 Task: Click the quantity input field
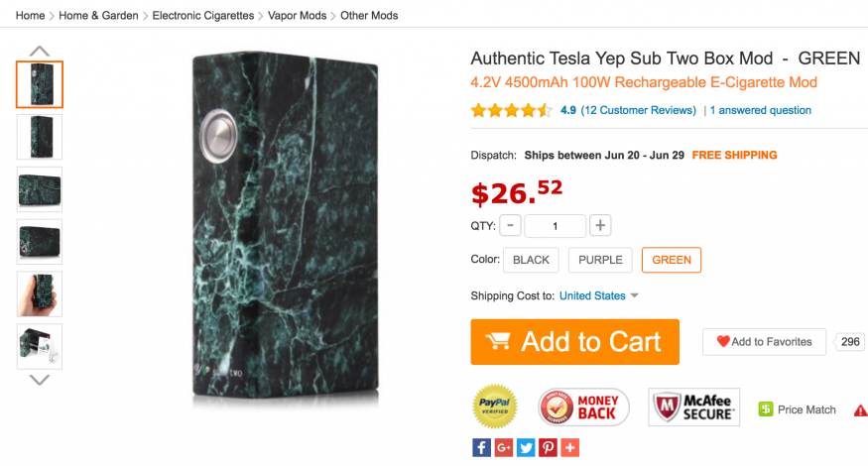click(x=555, y=226)
